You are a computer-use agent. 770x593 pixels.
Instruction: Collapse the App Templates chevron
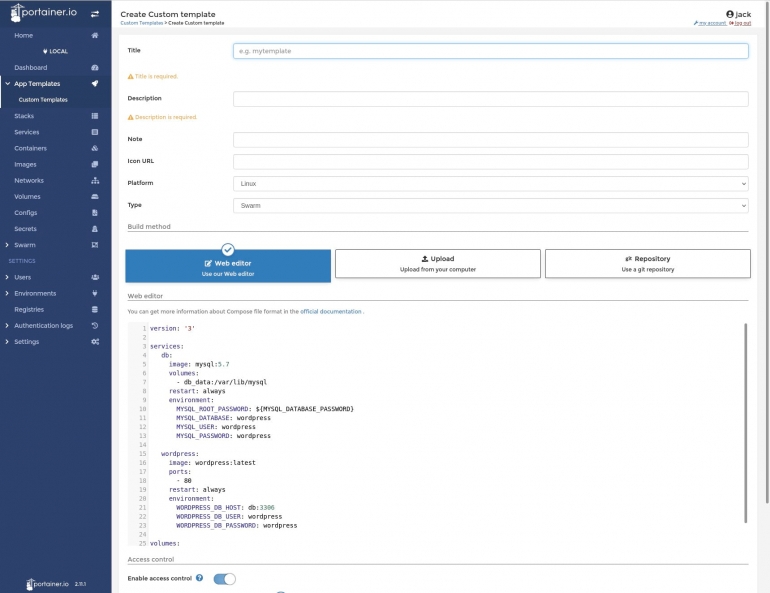tap(7, 83)
